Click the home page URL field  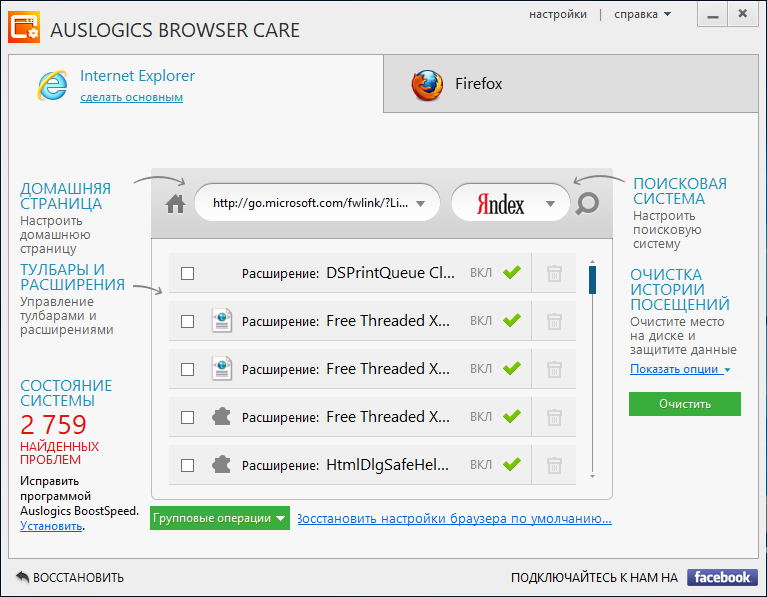[x=317, y=203]
